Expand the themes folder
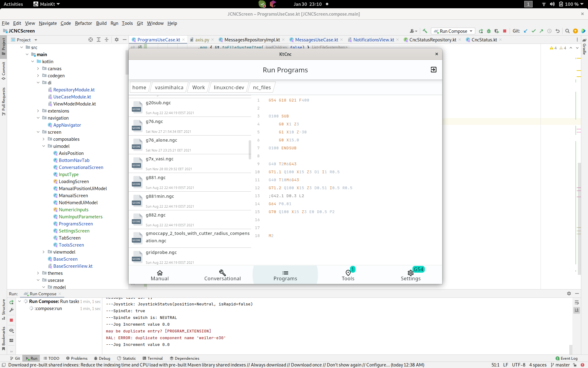 tap(38, 273)
